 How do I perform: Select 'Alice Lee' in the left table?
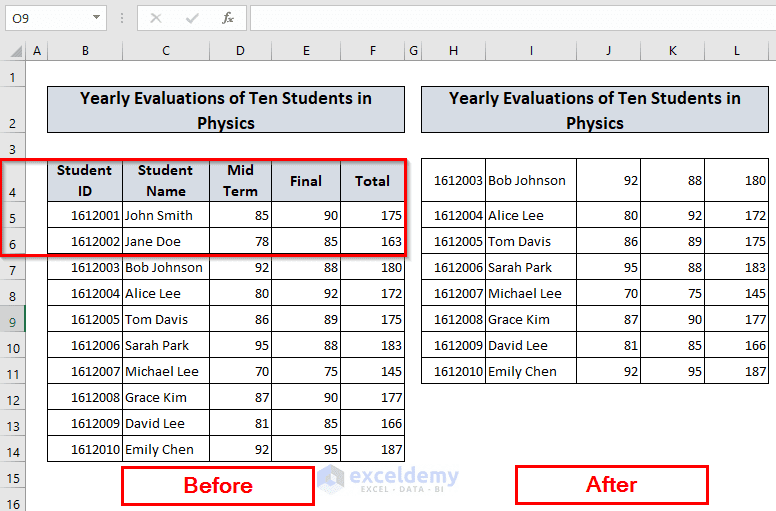[x=166, y=293]
